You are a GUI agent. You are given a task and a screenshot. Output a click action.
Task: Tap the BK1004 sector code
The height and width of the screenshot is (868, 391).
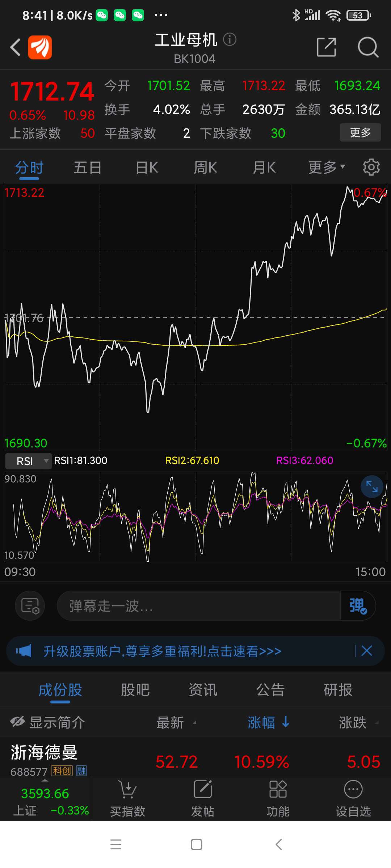coord(194,59)
